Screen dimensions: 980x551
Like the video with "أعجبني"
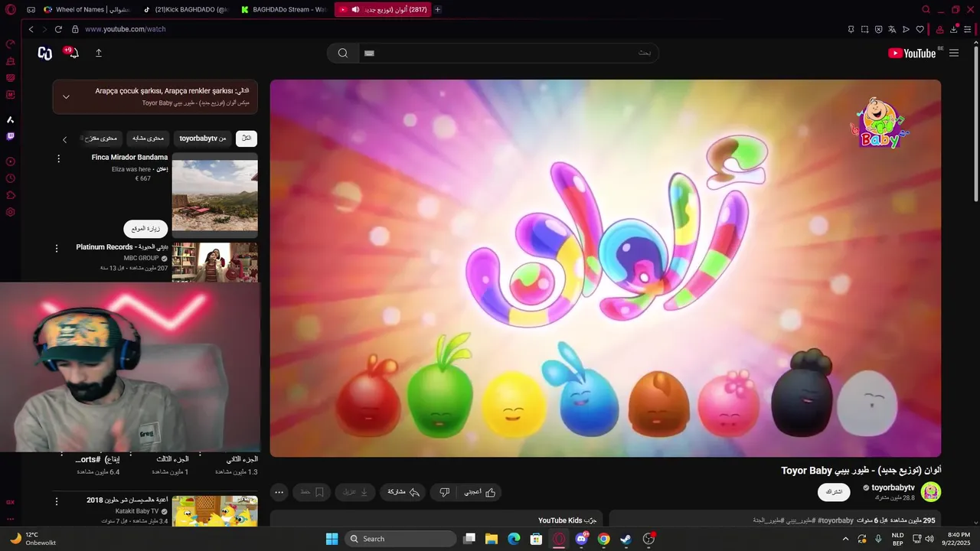point(480,492)
